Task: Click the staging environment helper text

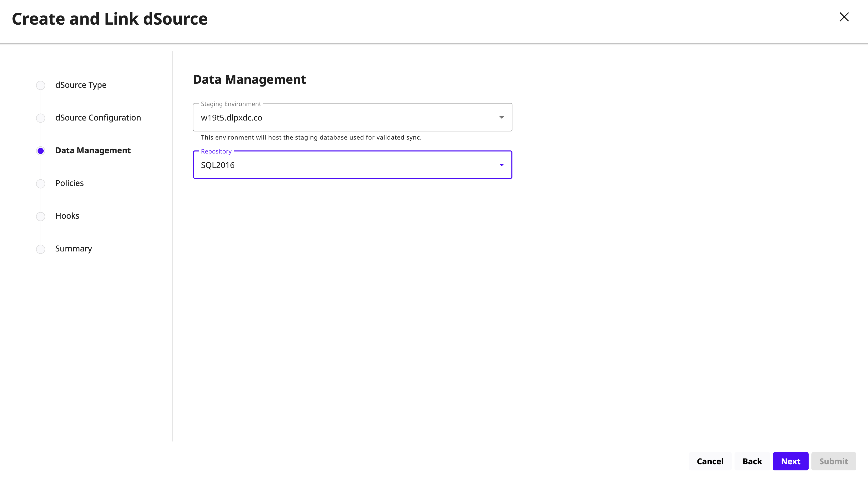Action: (311, 138)
